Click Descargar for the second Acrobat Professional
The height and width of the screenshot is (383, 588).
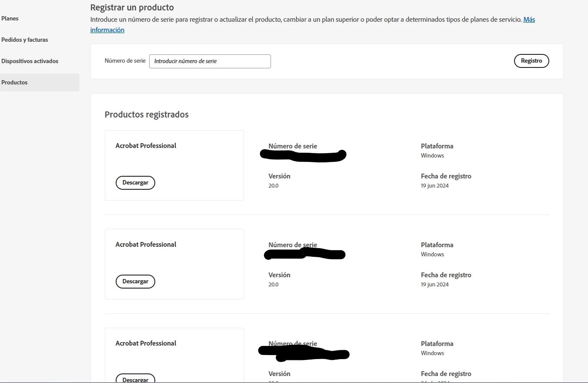coord(135,282)
